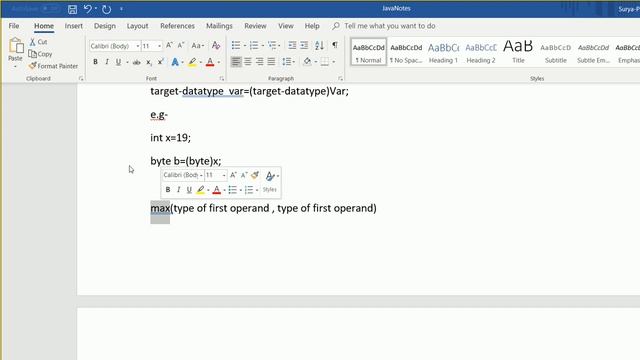Insert a numbered list from the ribbon
Image resolution: width=640 pixels, height=360 pixels.
tap(254, 45)
